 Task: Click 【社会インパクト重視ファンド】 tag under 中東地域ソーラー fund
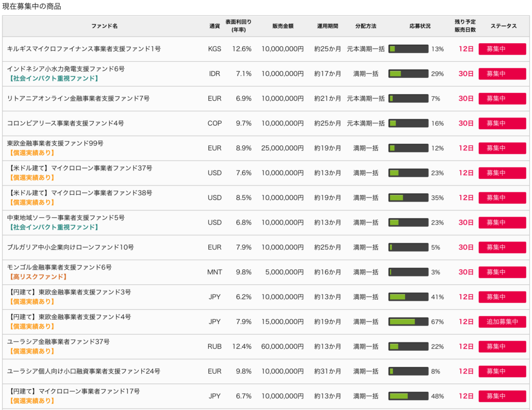[x=54, y=228]
